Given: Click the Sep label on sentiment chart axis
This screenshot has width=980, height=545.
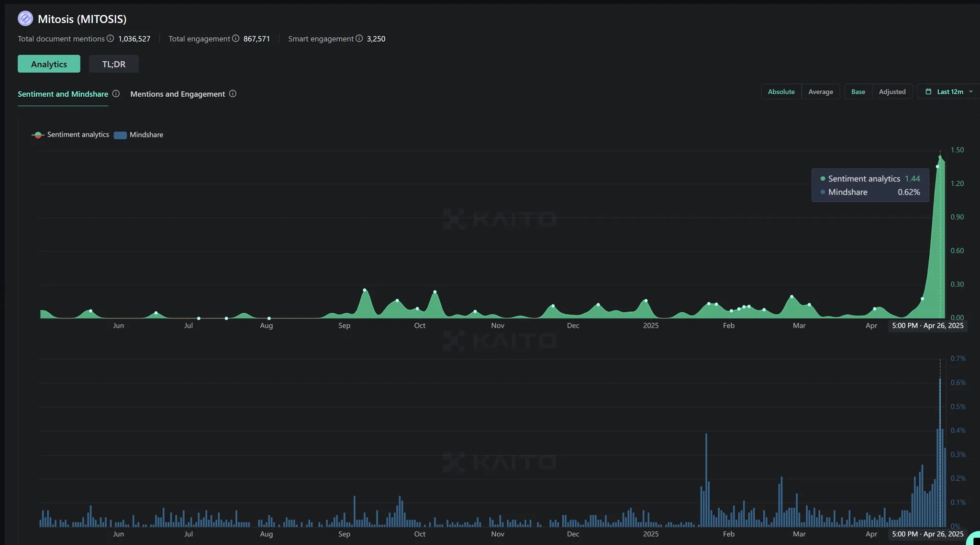Looking at the screenshot, I should [345, 326].
